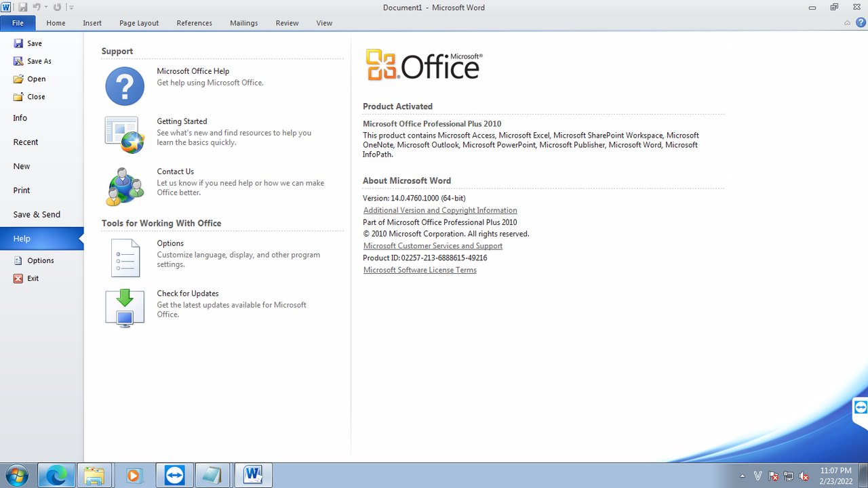Select the File tab
The width and height of the screenshot is (868, 488).
(x=18, y=23)
